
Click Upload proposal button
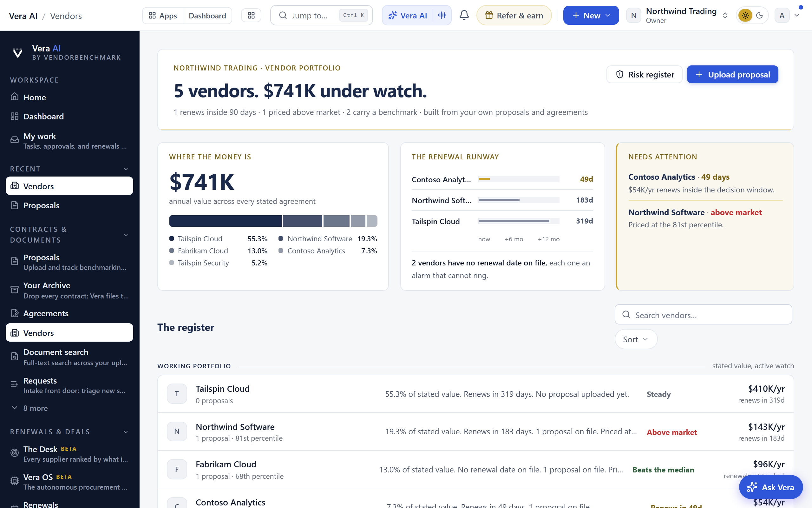click(732, 74)
